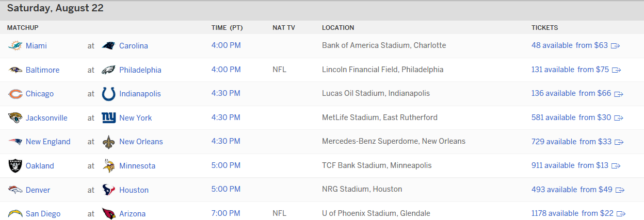This screenshot has height=220, width=644.
Task: Click the 7:00 PM game time link
Action: 226,213
